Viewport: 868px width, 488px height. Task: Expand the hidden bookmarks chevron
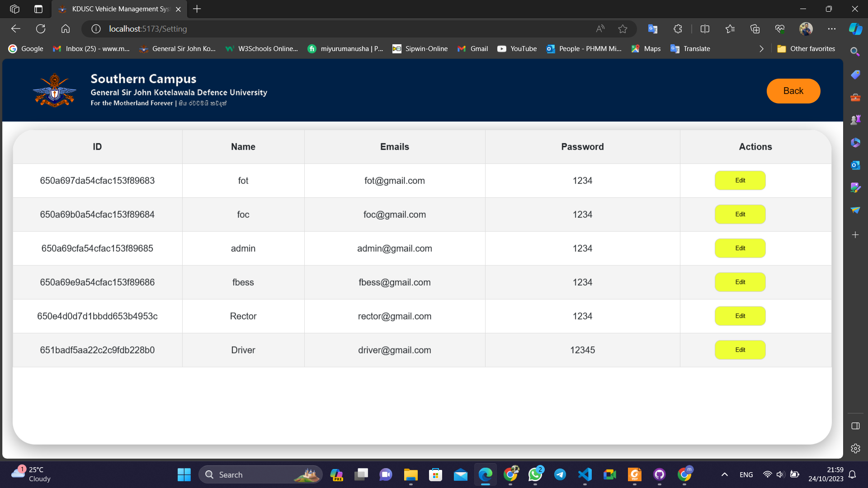click(x=761, y=49)
